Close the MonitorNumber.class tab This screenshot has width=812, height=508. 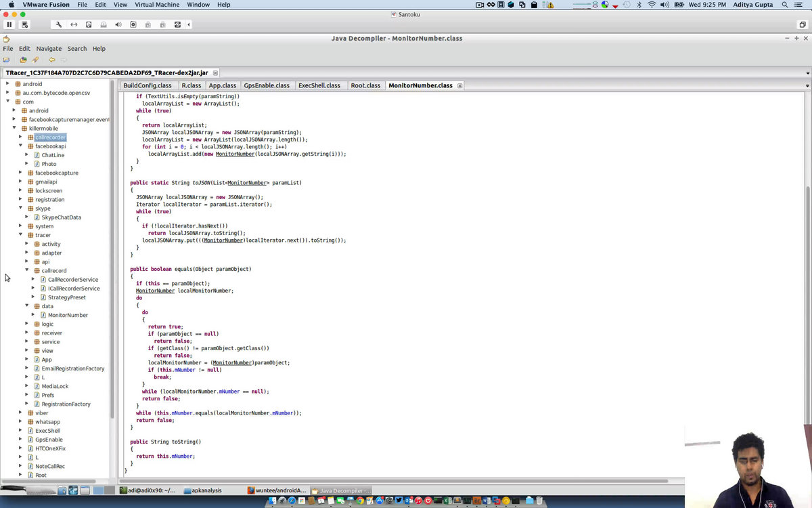click(459, 85)
